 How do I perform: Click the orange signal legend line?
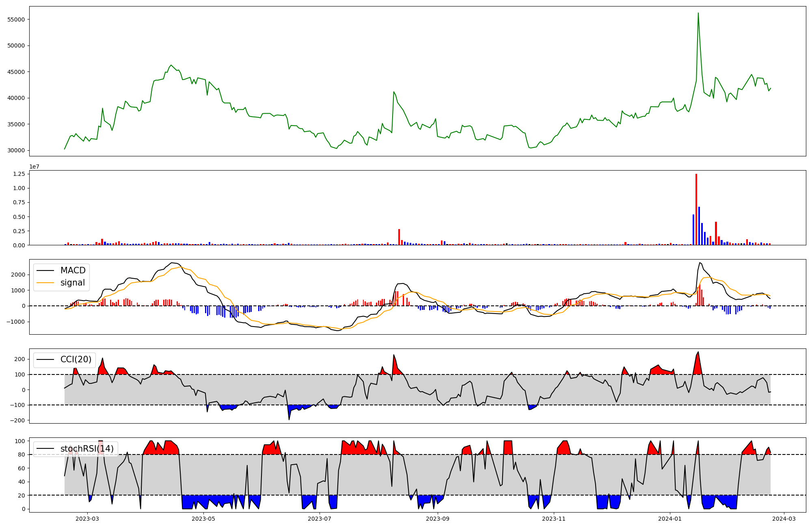point(45,283)
